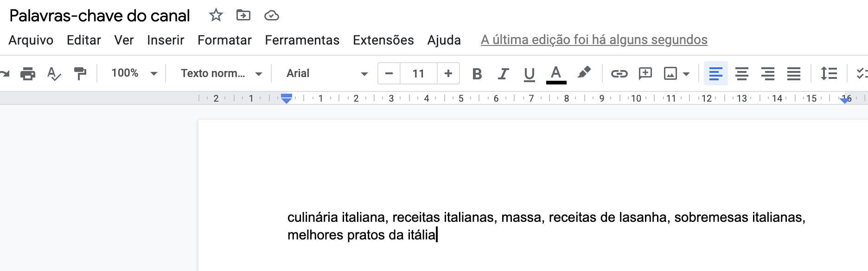Click the font size field showing 11
The height and width of the screenshot is (271, 868).
tap(418, 73)
